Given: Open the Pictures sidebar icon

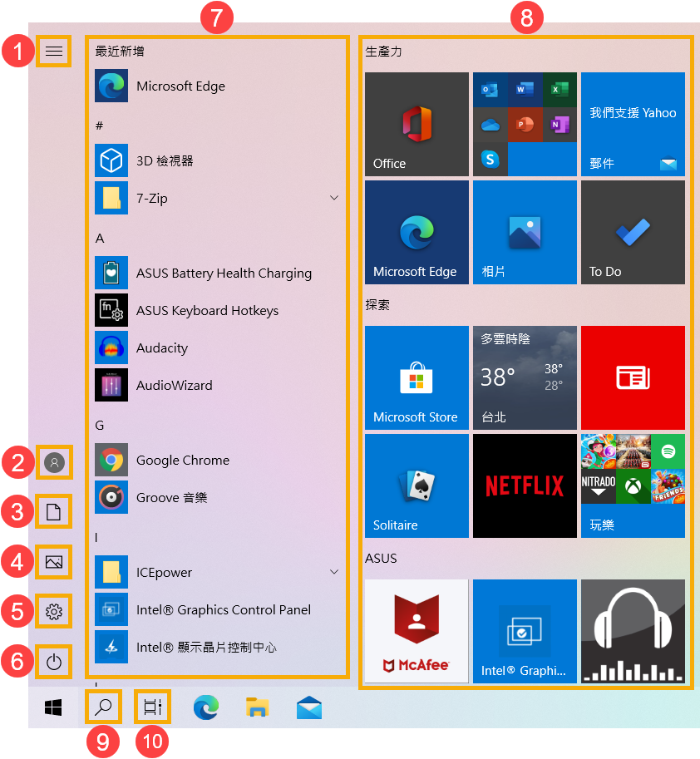Looking at the screenshot, I should [54, 562].
